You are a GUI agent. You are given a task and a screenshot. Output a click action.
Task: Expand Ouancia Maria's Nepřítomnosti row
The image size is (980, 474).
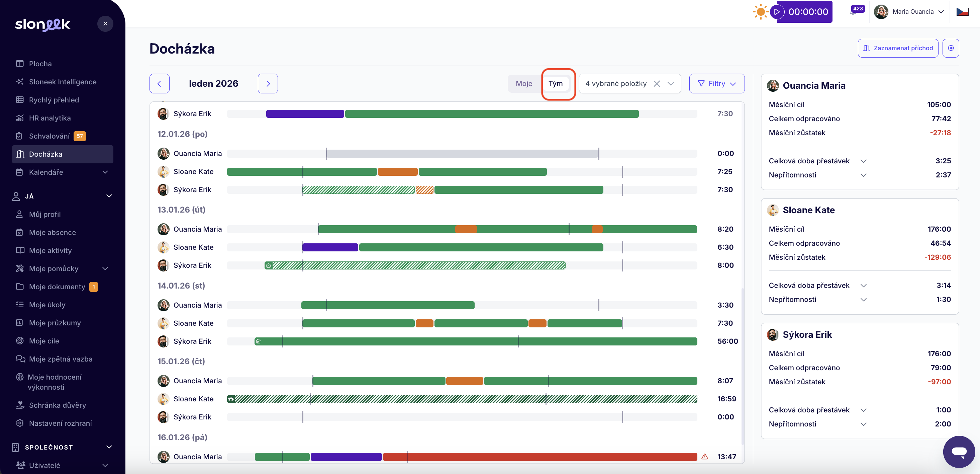(864, 175)
